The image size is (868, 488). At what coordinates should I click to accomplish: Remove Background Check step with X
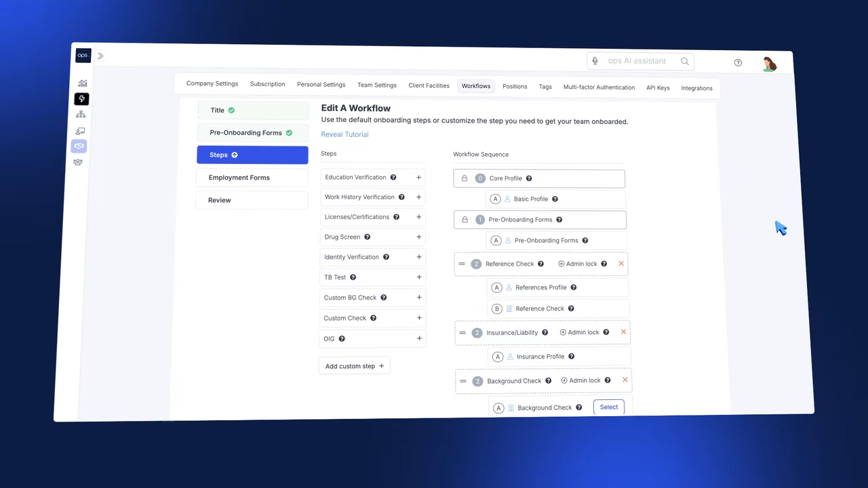625,380
